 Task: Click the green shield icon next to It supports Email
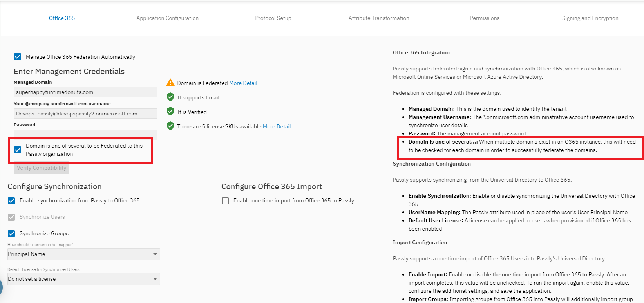[170, 97]
